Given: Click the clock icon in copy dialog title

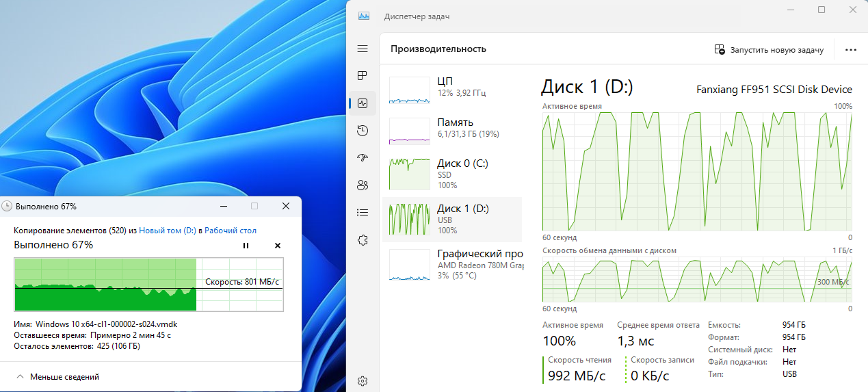Looking at the screenshot, I should (x=7, y=206).
